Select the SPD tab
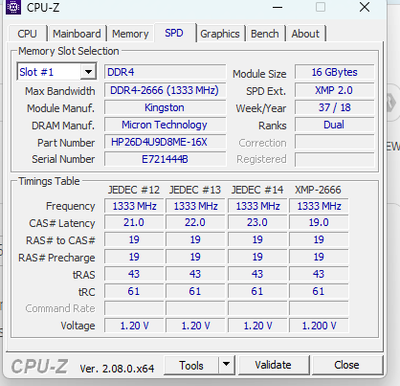The height and width of the screenshot is (386, 400). 174,33
